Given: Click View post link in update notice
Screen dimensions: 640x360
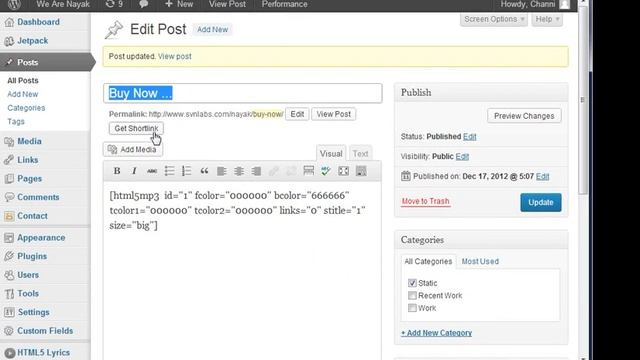Looking at the screenshot, I should pyautogui.click(x=175, y=56).
